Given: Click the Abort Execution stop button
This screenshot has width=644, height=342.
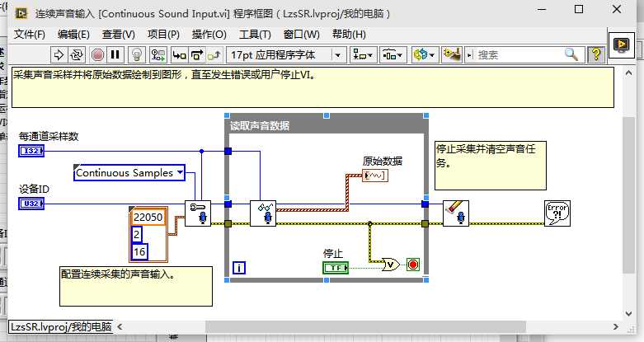Looking at the screenshot, I should tap(97, 54).
